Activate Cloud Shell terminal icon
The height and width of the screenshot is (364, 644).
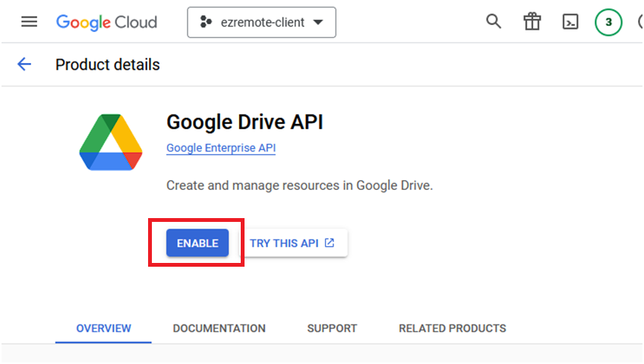(570, 22)
